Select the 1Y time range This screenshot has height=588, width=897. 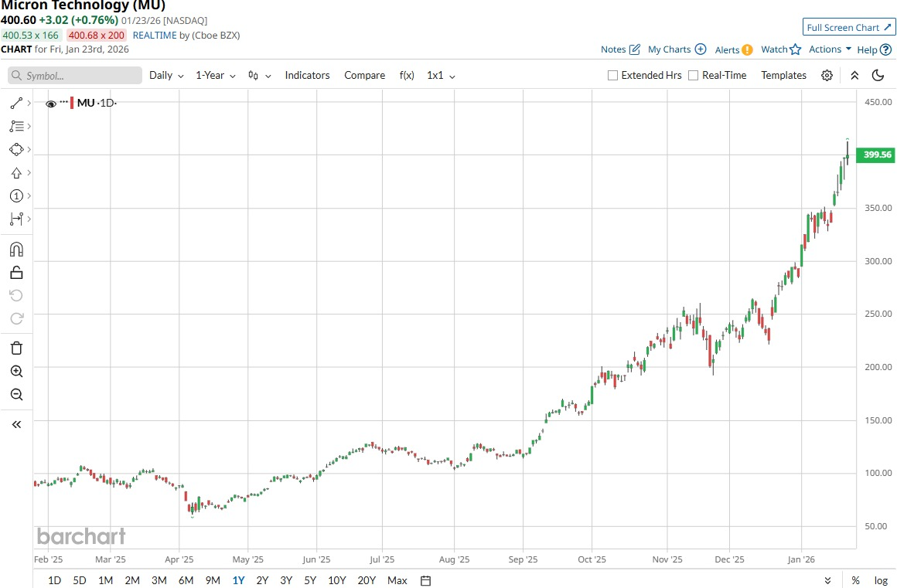(238, 580)
